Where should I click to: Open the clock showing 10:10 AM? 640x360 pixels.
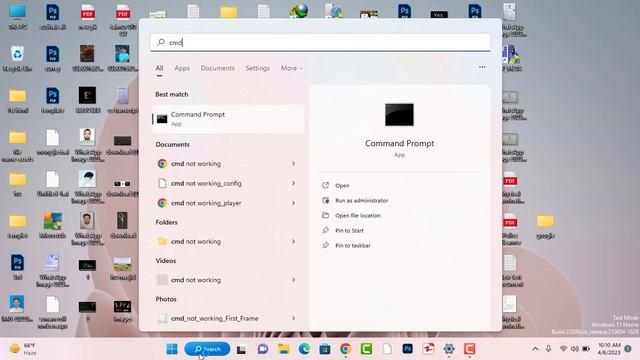[x=609, y=349]
